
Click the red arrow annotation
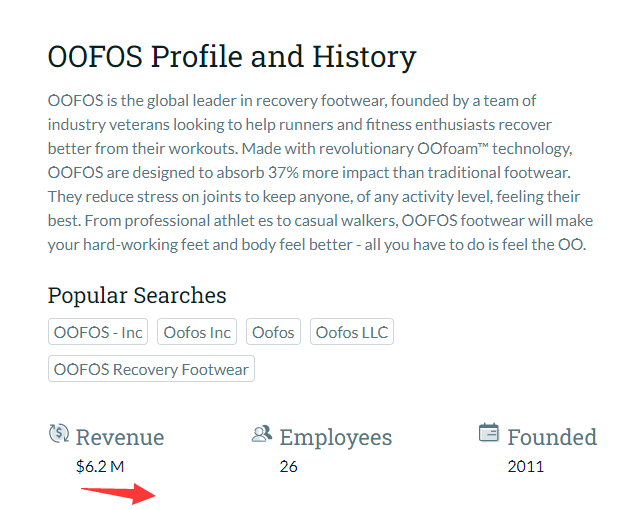[118, 493]
